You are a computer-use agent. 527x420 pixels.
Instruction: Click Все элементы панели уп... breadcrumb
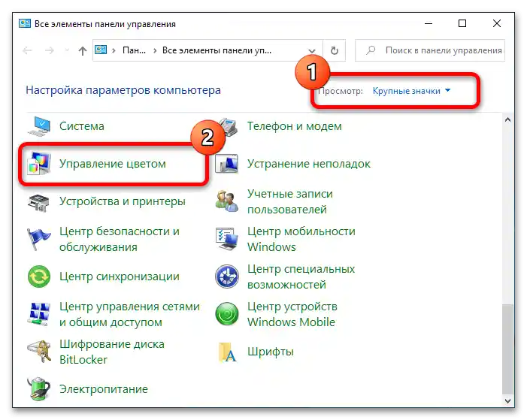[217, 50]
